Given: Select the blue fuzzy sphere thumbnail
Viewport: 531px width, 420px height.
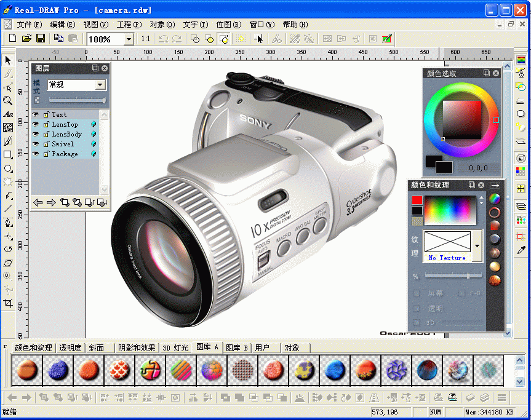Looking at the screenshot, I should pyautogui.click(x=58, y=370).
